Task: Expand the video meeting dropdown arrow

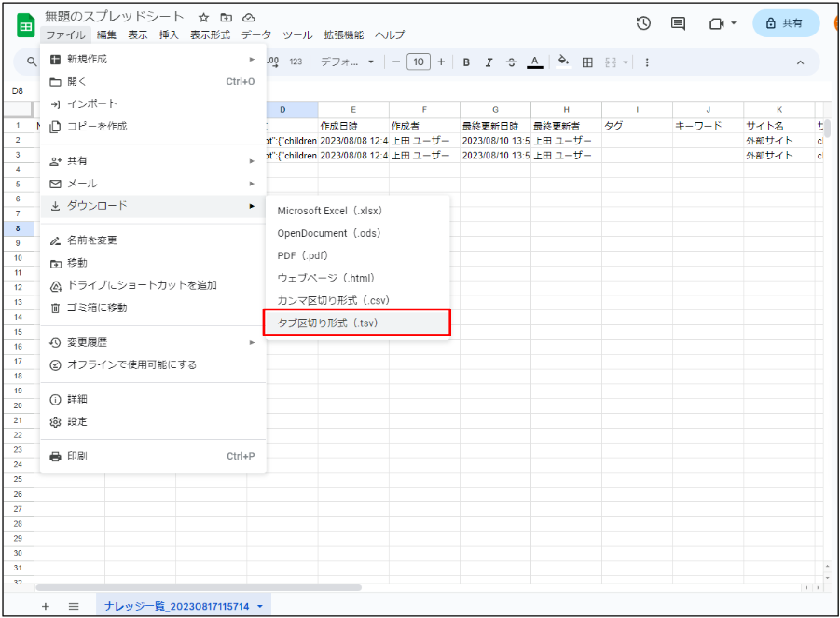Action: [733, 23]
